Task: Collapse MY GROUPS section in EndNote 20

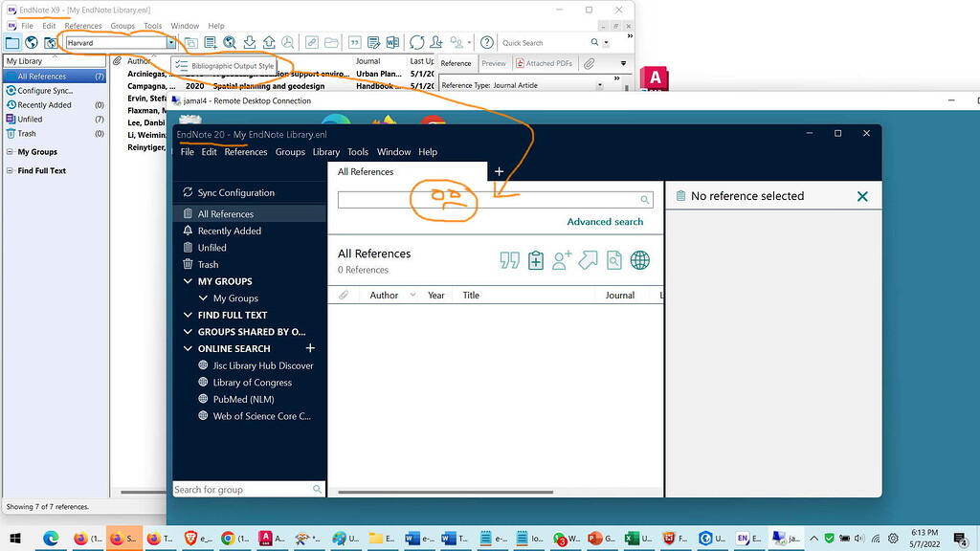Action: tap(188, 281)
